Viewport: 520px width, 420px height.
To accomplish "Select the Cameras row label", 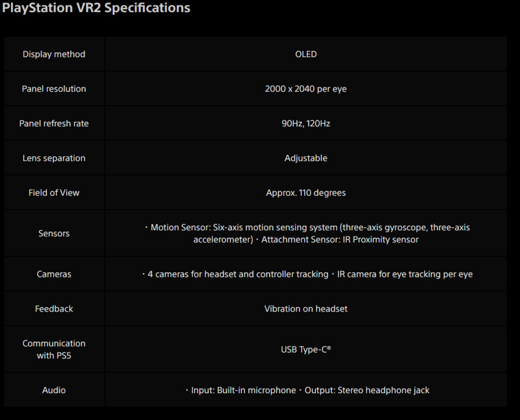I will pyautogui.click(x=54, y=274).
